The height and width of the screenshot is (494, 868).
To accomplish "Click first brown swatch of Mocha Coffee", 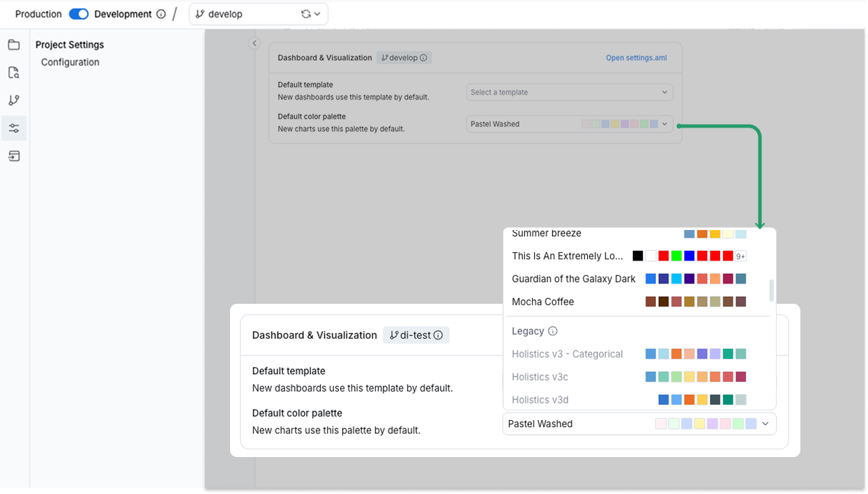I will coord(650,302).
